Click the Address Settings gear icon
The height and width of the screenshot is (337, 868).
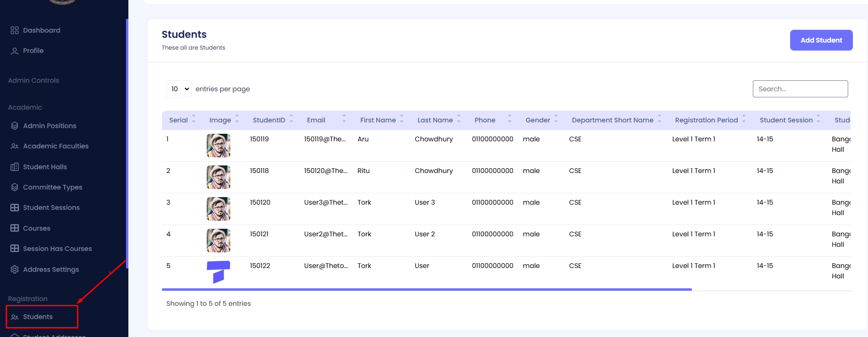[x=15, y=269]
